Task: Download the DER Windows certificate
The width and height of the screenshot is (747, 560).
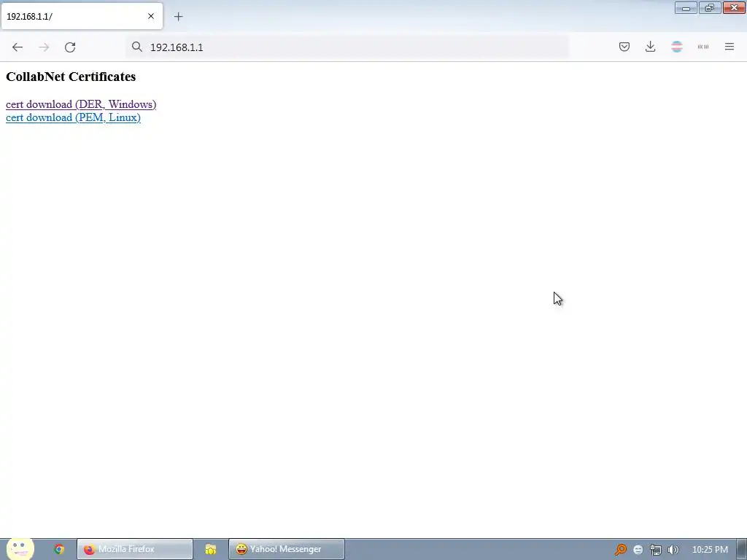Action: coord(81,104)
